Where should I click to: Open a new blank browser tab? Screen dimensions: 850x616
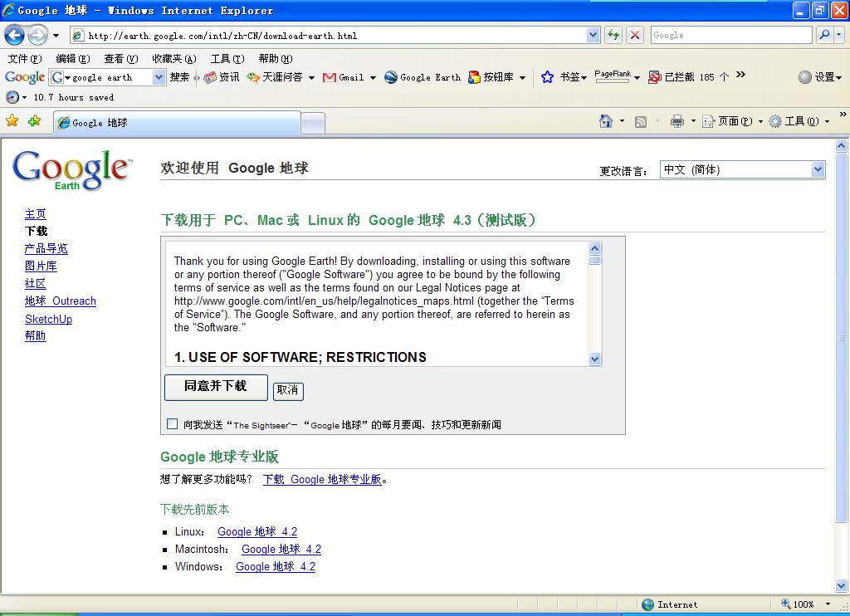pos(313,124)
